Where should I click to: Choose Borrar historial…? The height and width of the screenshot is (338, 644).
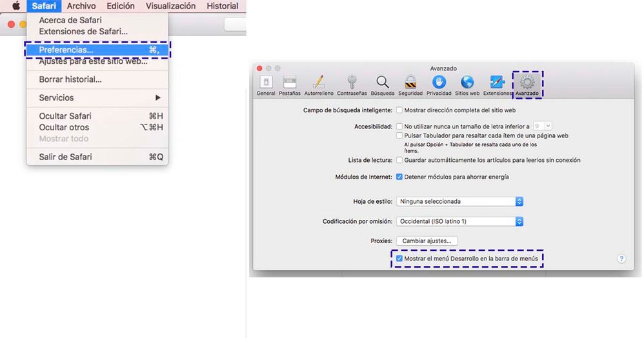click(97, 80)
